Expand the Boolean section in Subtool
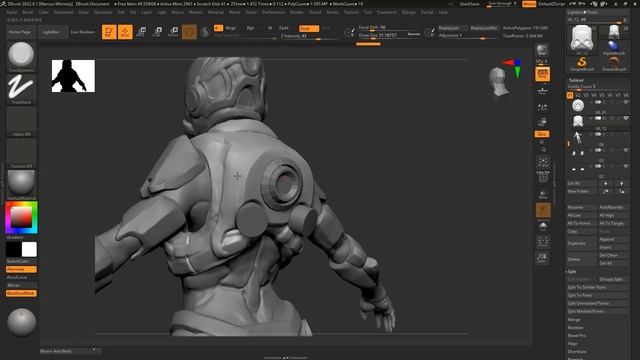This screenshot has height=360, width=640. point(575,328)
